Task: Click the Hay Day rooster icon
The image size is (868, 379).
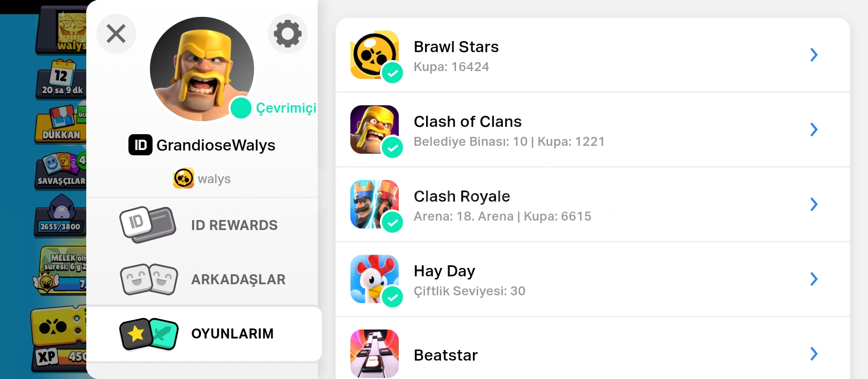Action: [x=375, y=279]
